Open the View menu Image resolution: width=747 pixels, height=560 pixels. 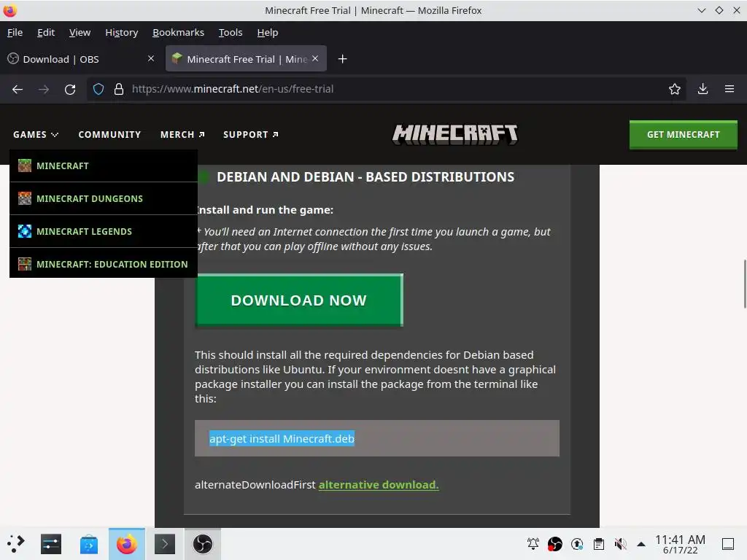point(80,32)
